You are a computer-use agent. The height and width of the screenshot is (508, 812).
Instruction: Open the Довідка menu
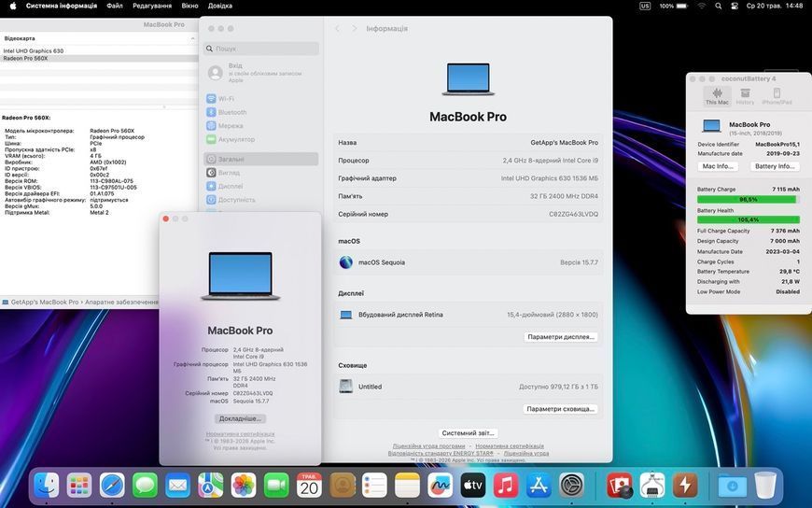pos(220,7)
